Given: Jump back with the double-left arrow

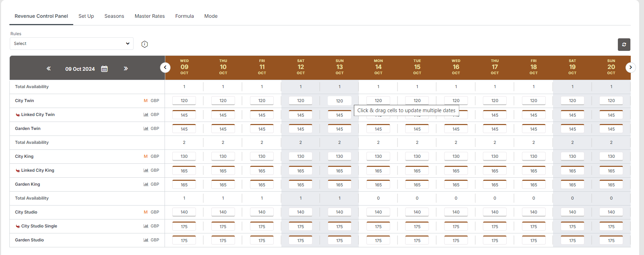Looking at the screenshot, I should 49,69.
